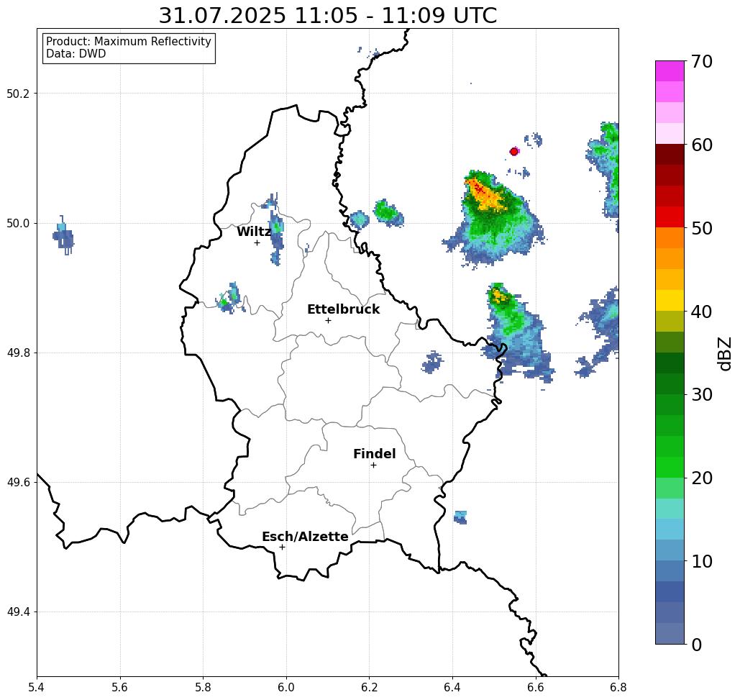Click the longitude axis label 5.4

(x=37, y=687)
